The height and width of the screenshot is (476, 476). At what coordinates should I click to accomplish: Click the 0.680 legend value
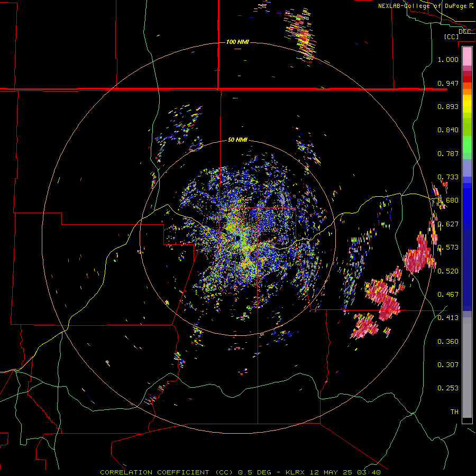(x=448, y=200)
